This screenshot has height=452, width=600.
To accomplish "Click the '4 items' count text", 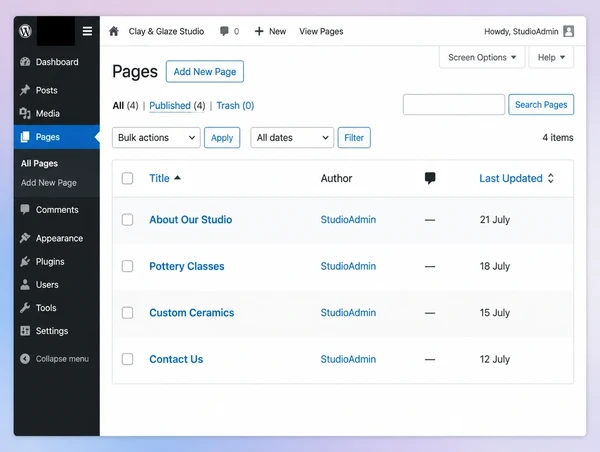I will pyautogui.click(x=558, y=137).
